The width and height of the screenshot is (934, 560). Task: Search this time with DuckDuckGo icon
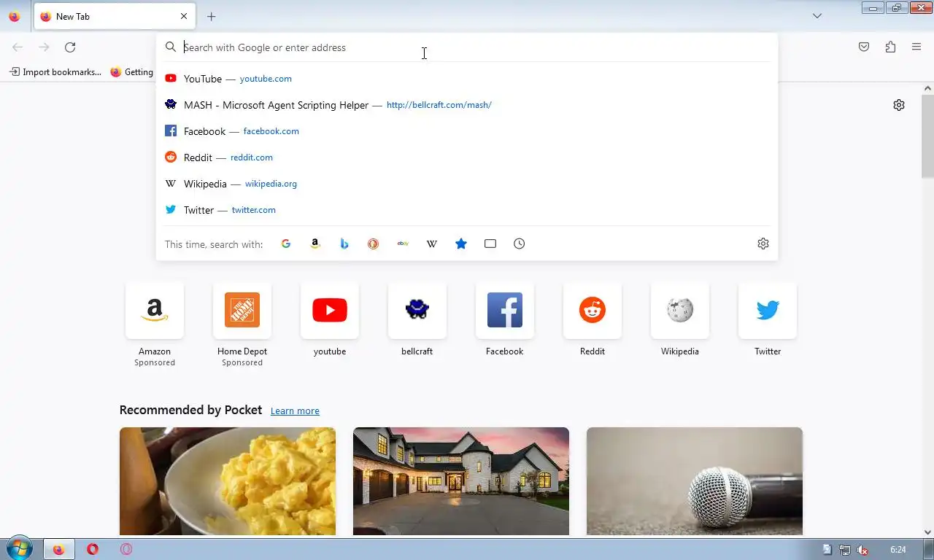374,244
